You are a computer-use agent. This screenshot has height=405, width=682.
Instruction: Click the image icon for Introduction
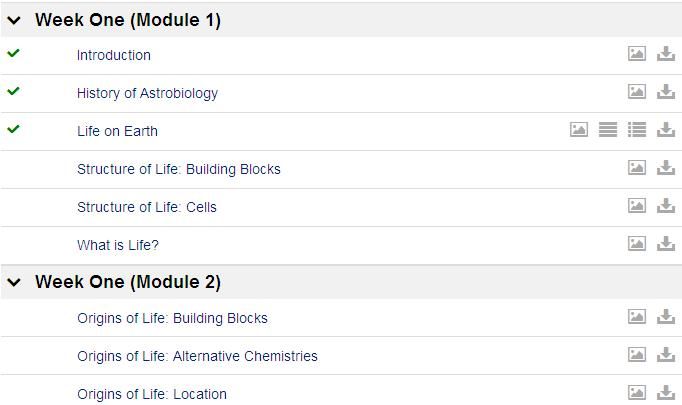point(636,54)
